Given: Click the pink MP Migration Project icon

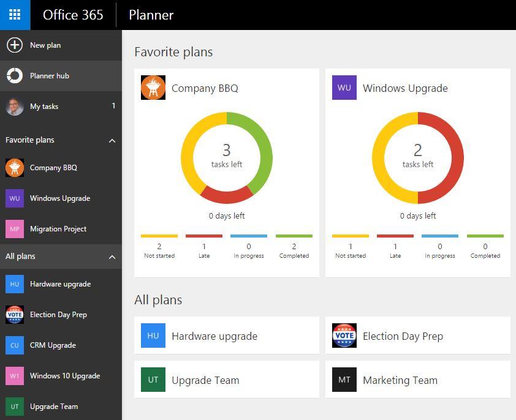Looking at the screenshot, I should pos(15,229).
